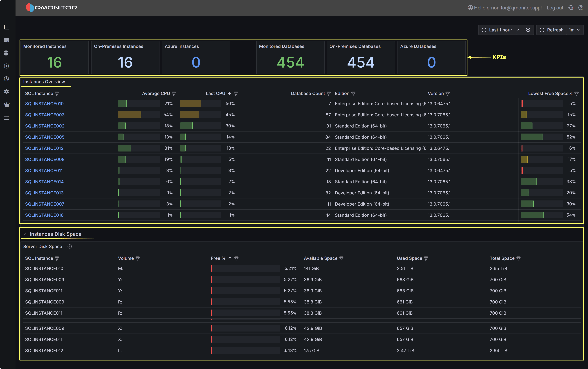
Task: Collapse the Instances Disk Space section
Action: pos(25,234)
